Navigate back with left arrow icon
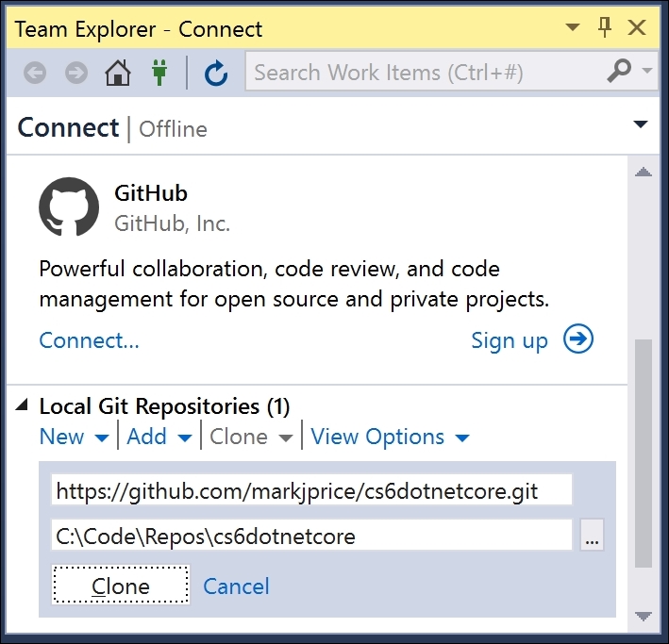This screenshot has height=644, width=669. pyautogui.click(x=35, y=73)
